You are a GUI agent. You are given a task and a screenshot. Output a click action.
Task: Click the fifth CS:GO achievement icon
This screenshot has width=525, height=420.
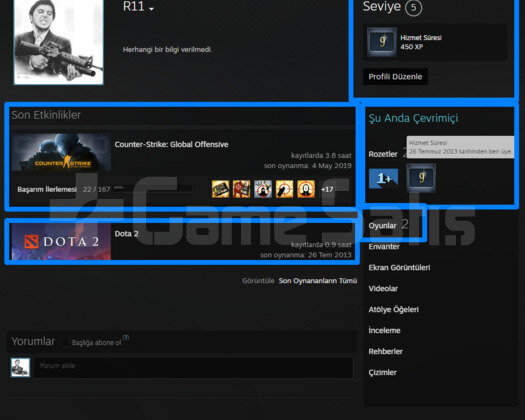coord(306,189)
